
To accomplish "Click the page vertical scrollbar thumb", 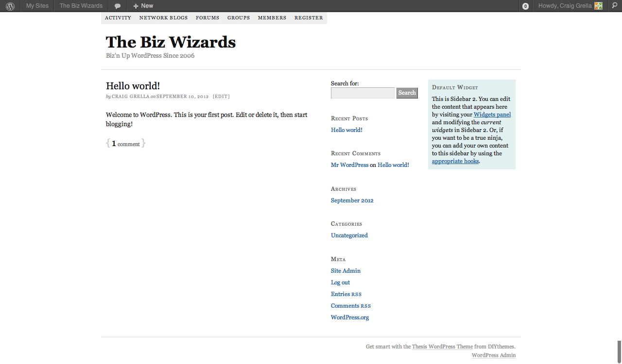I will pyautogui.click(x=620, y=352).
